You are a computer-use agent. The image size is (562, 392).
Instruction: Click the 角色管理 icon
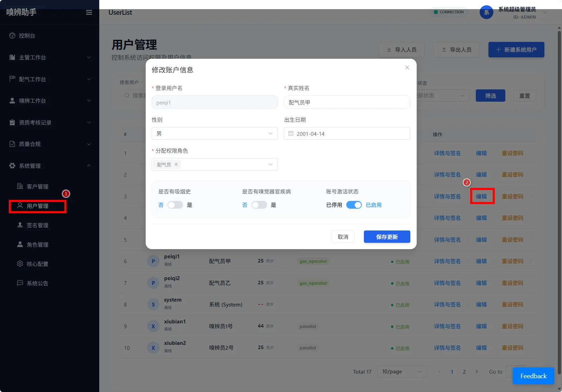pyautogui.click(x=20, y=244)
